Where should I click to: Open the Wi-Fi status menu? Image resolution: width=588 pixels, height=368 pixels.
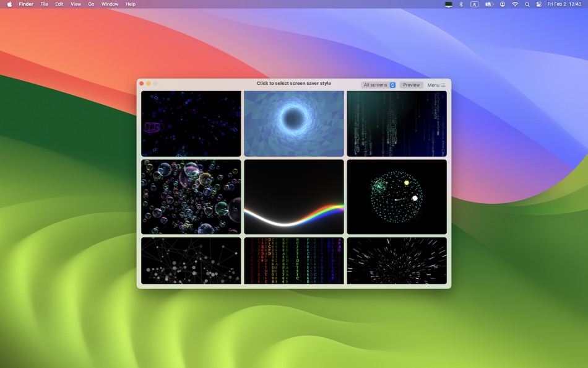515,4
